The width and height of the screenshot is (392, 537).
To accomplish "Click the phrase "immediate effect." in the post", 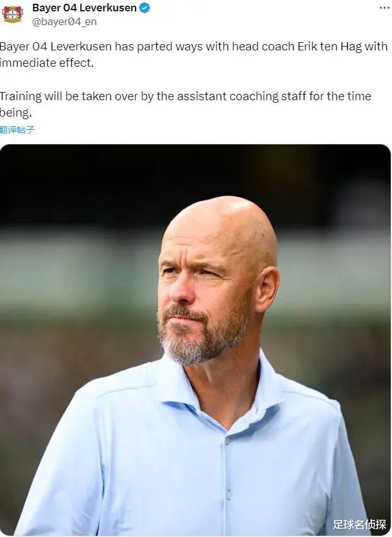I will click(47, 63).
